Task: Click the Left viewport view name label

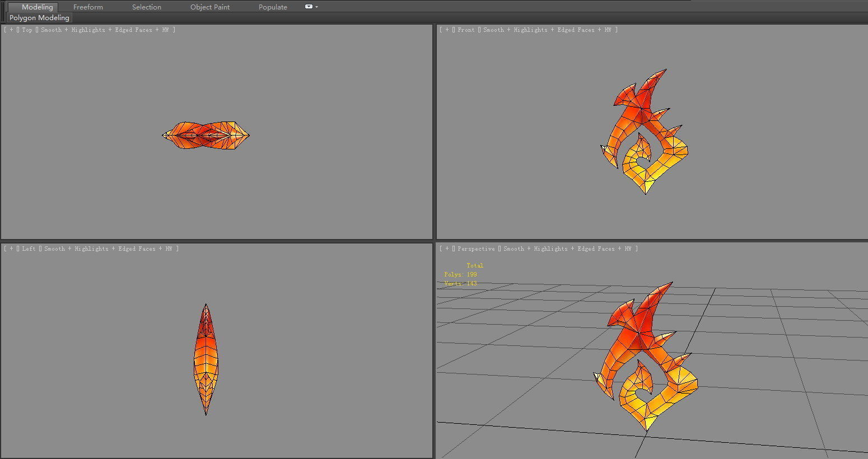Action: (29, 249)
